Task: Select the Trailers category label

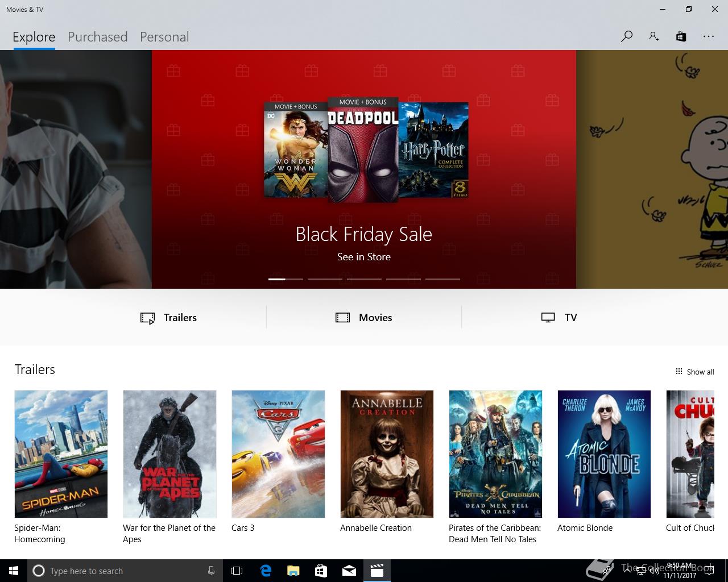Action: tap(180, 318)
